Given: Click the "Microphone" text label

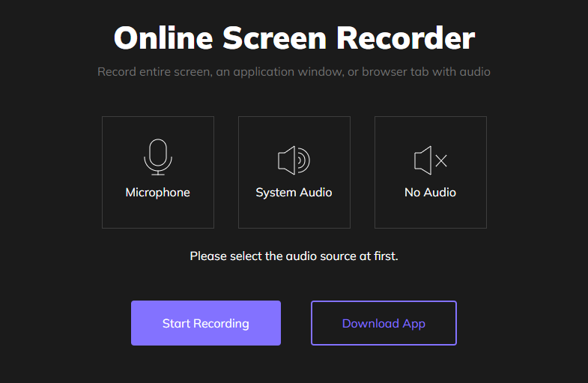Looking at the screenshot, I should [x=158, y=193].
